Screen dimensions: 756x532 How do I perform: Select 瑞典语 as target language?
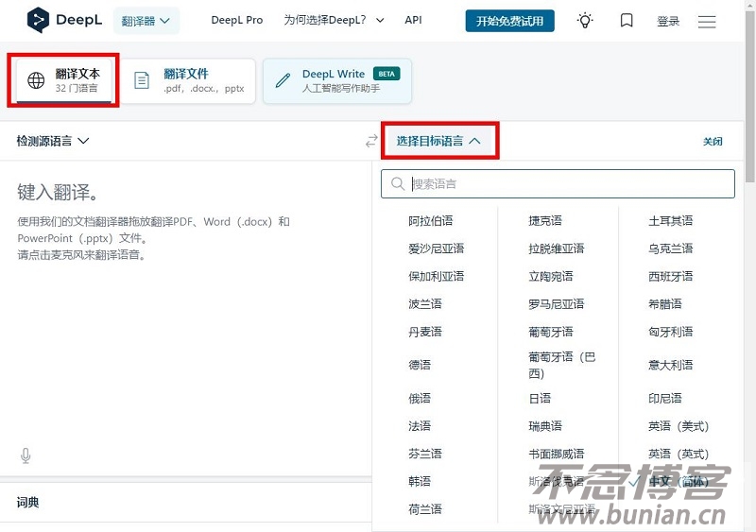click(x=545, y=426)
